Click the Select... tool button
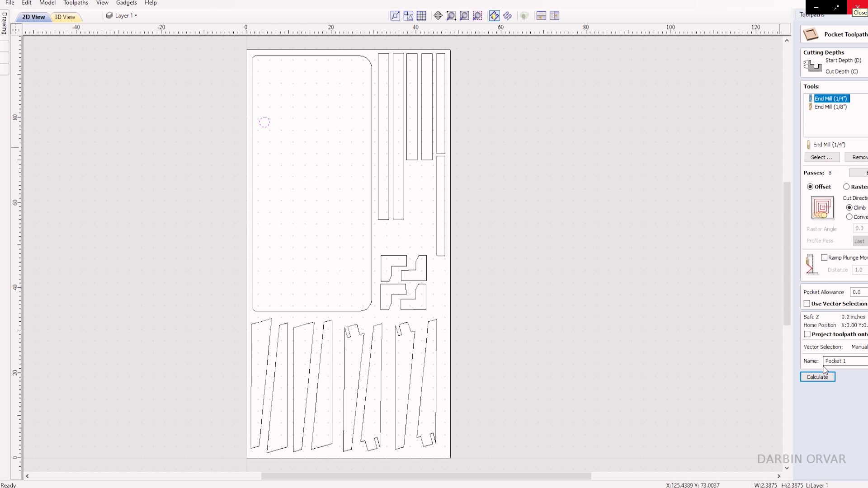Image resolution: width=868 pixels, height=488 pixels. 821,157
